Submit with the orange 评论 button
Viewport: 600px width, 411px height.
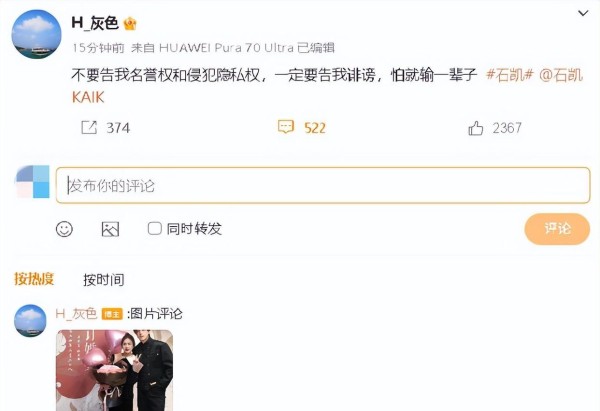[x=557, y=229]
